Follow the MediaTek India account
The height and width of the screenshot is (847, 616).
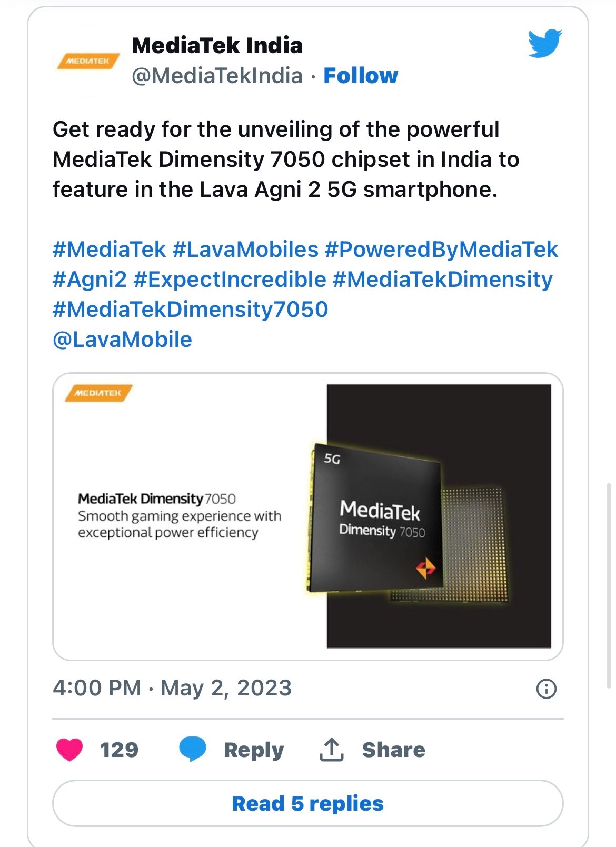click(x=361, y=76)
